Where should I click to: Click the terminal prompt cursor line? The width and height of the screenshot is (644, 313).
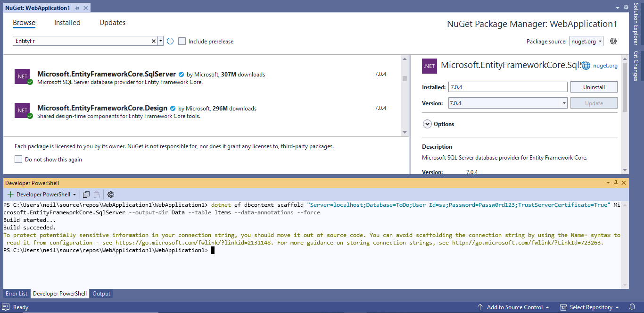(x=109, y=250)
